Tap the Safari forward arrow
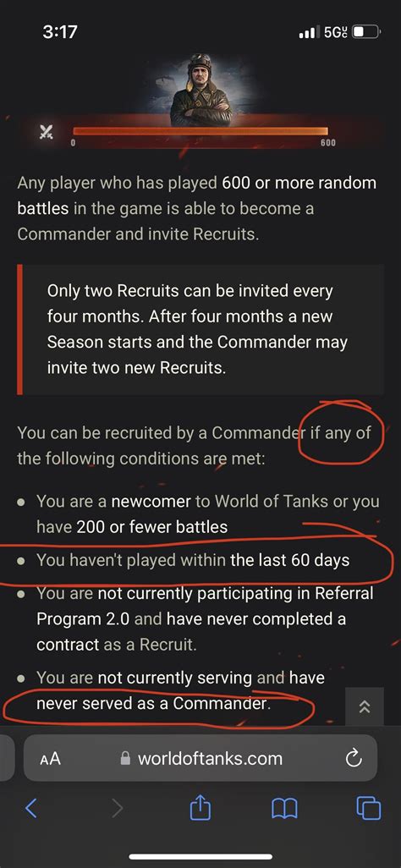Image resolution: width=401 pixels, height=868 pixels. click(117, 809)
